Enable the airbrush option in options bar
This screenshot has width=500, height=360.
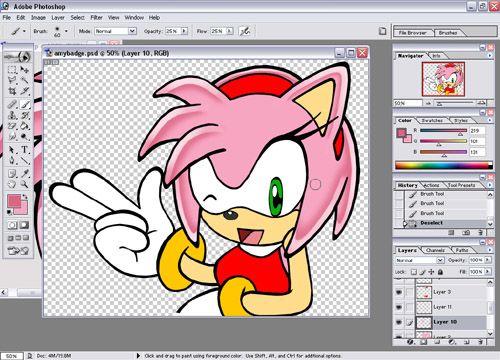(x=245, y=31)
